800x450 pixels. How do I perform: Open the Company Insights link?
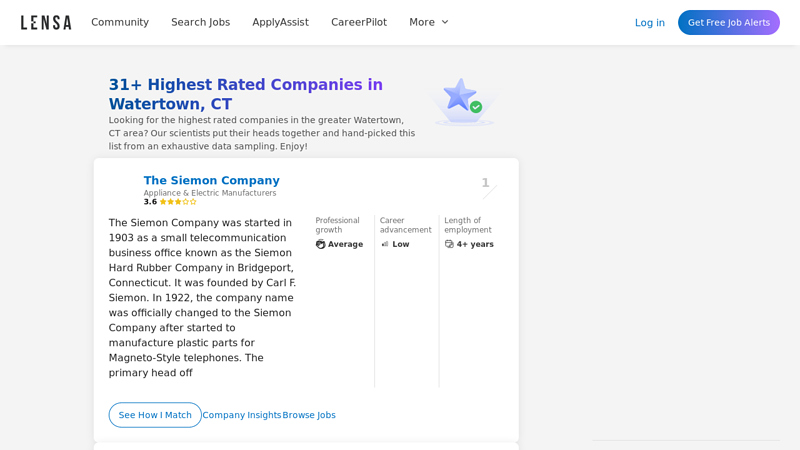[242, 415]
